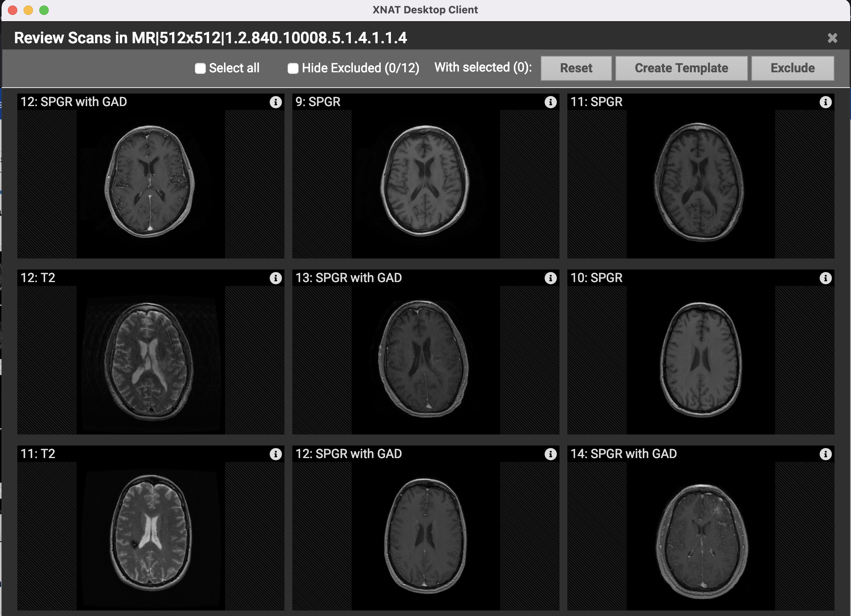This screenshot has height=616, width=851.
Task: Close the Review Scans dialog
Action: [832, 38]
